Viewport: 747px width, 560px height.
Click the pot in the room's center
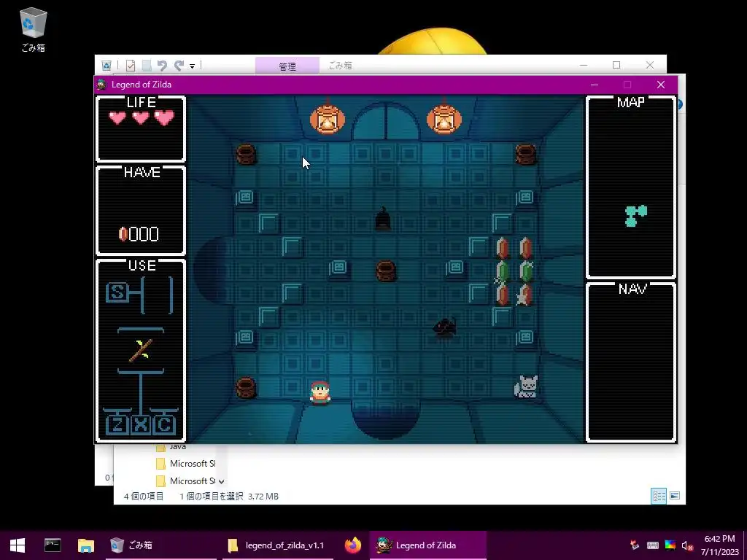pos(385,271)
